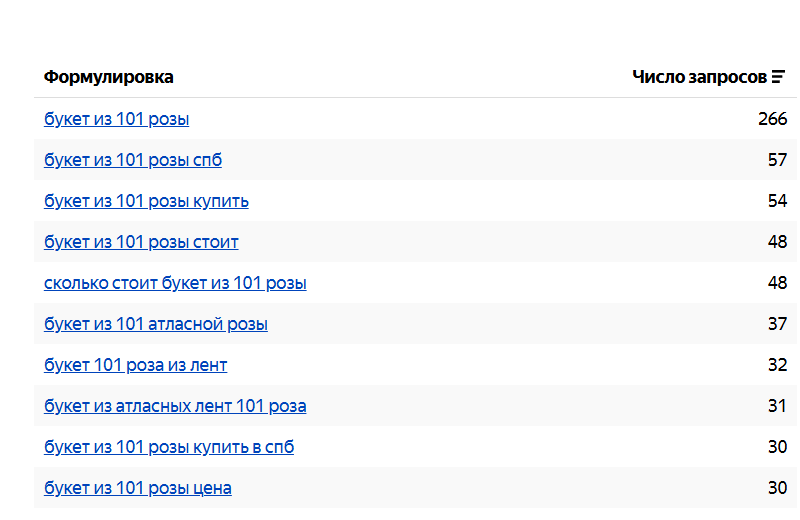Follow the букет из 101 розы купить link
800x520 pixels.
pos(146,201)
